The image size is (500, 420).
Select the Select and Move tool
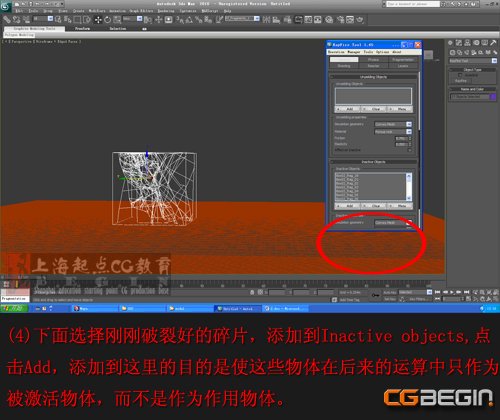pos(98,20)
